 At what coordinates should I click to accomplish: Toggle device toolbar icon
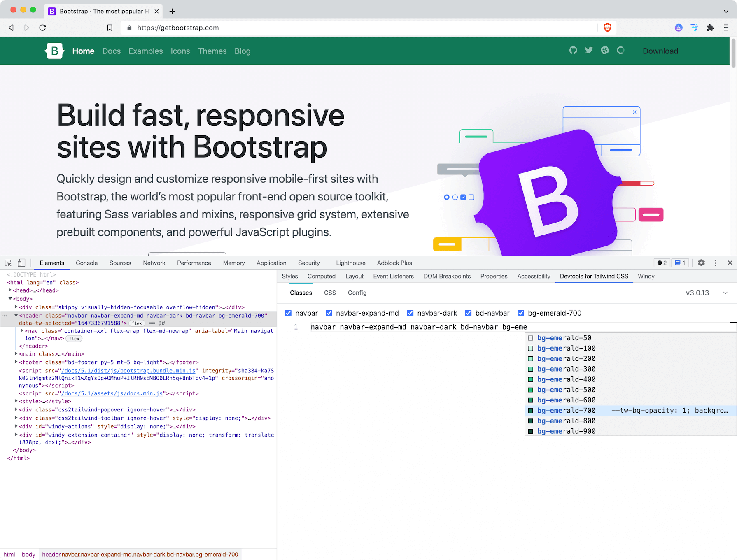[x=21, y=263]
